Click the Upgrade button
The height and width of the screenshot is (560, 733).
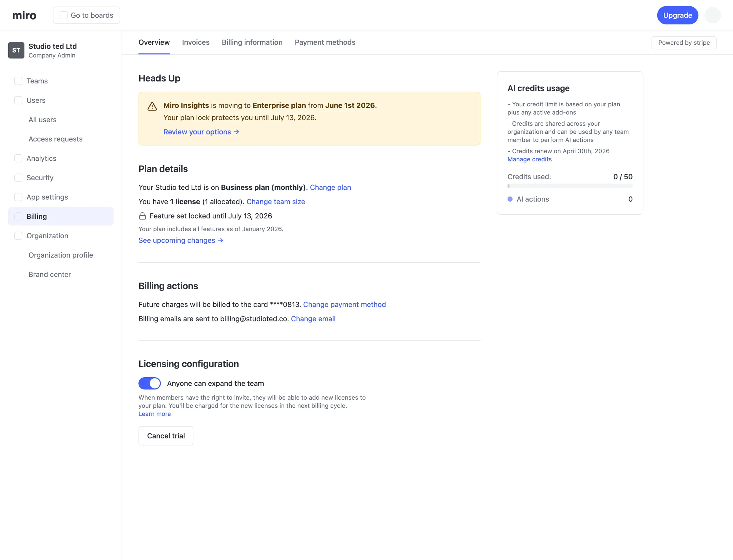pyautogui.click(x=677, y=15)
